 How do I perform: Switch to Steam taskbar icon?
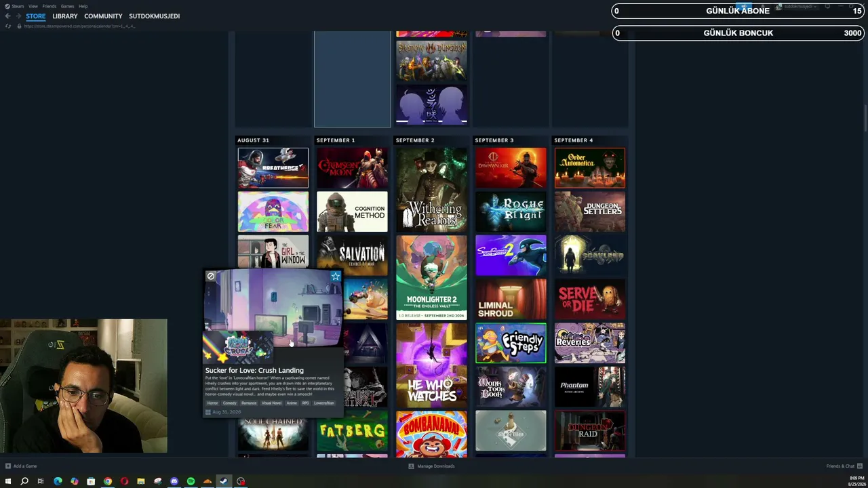224,481
